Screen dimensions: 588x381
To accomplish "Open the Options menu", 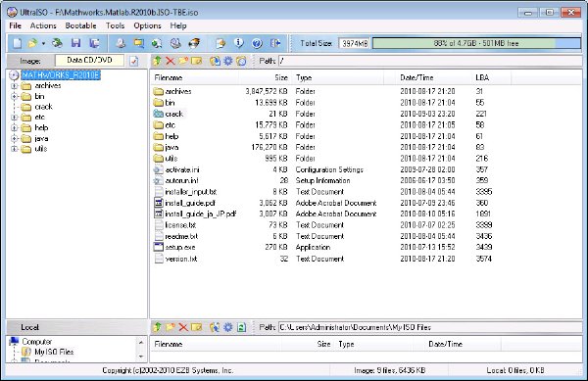I will click(x=147, y=25).
